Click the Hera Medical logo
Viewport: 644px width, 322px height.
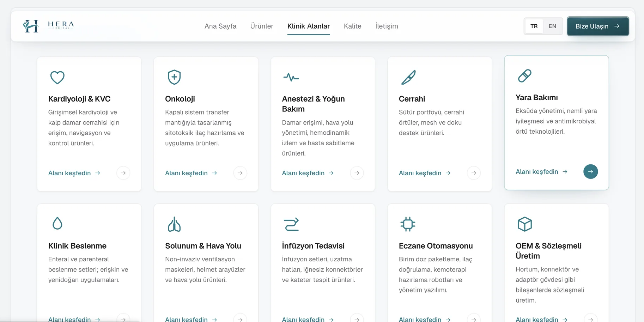coord(48,26)
